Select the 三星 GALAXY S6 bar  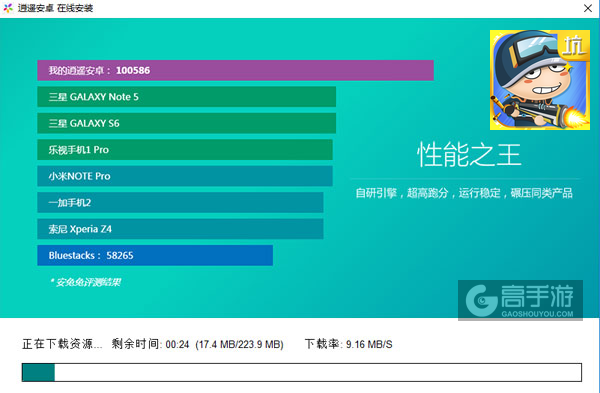coord(186,123)
